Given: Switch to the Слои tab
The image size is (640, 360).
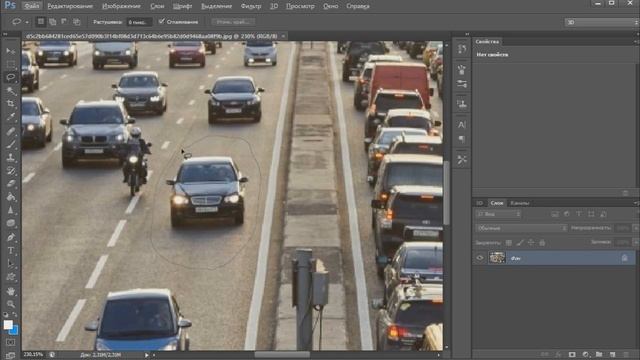Looking at the screenshot, I should 497,203.
